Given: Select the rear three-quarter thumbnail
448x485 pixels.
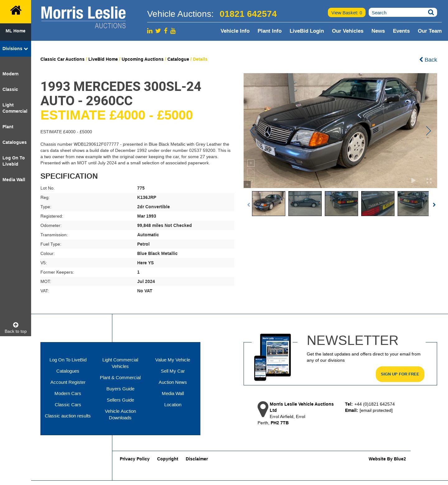Looking at the screenshot, I should coord(341,204).
